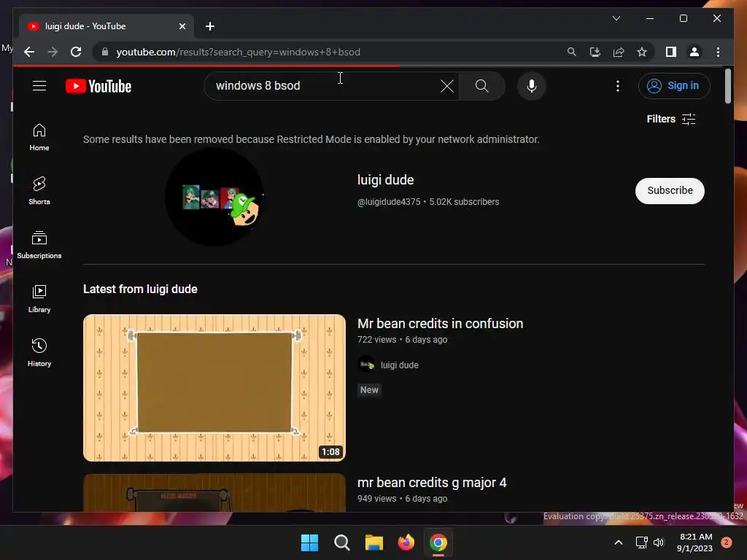Open luigi dude channel name heading
The width and height of the screenshot is (747, 560).
385,180
